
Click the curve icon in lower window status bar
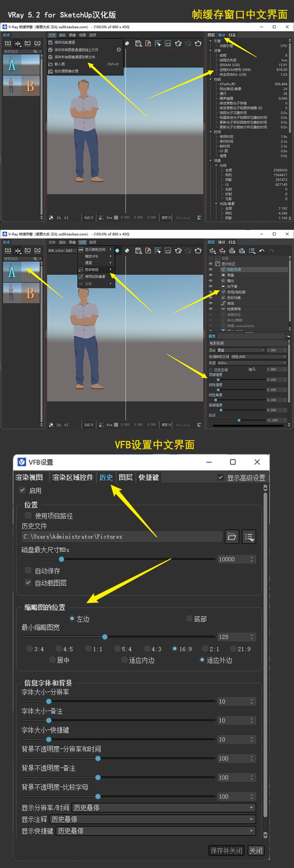(101, 425)
